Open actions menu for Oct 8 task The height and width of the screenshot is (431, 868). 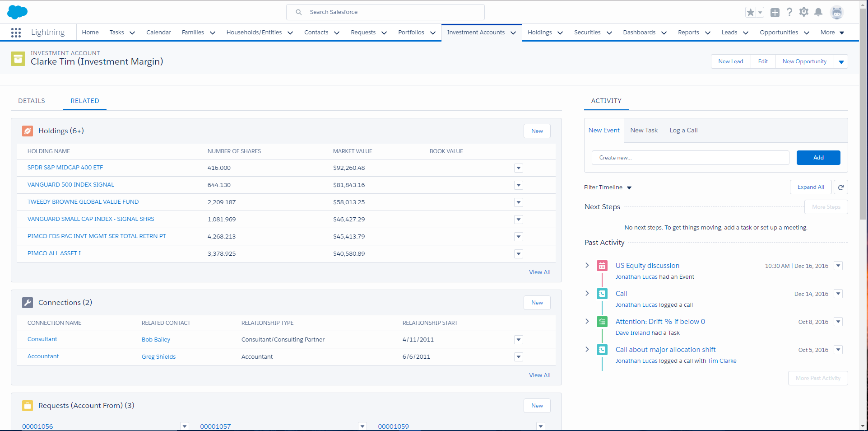pos(838,322)
